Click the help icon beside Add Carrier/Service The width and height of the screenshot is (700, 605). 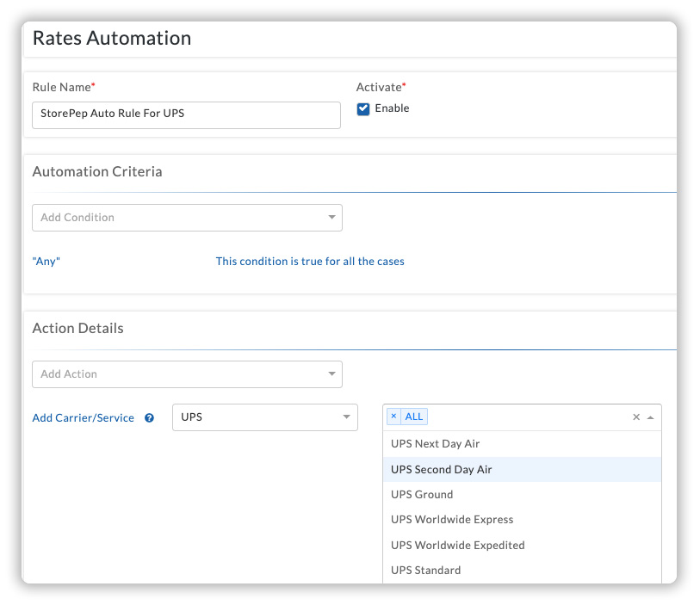click(x=149, y=418)
